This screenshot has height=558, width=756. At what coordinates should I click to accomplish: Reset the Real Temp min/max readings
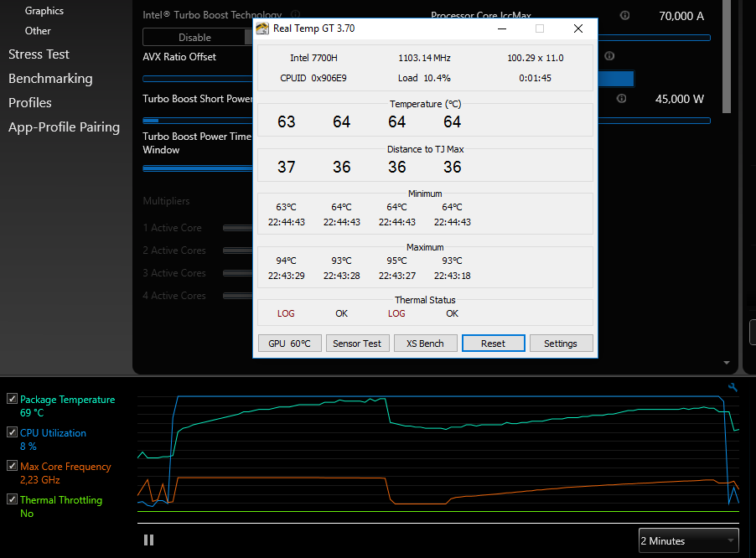tap(493, 343)
